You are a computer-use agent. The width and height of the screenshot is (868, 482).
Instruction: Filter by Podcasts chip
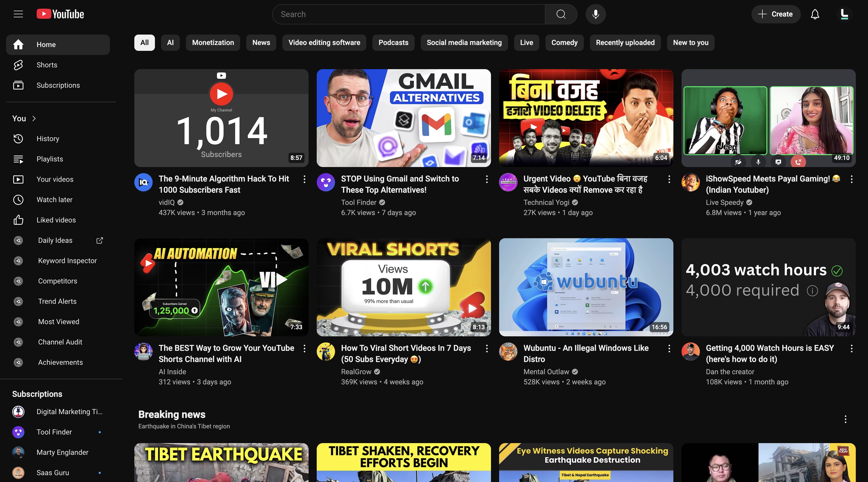click(393, 43)
